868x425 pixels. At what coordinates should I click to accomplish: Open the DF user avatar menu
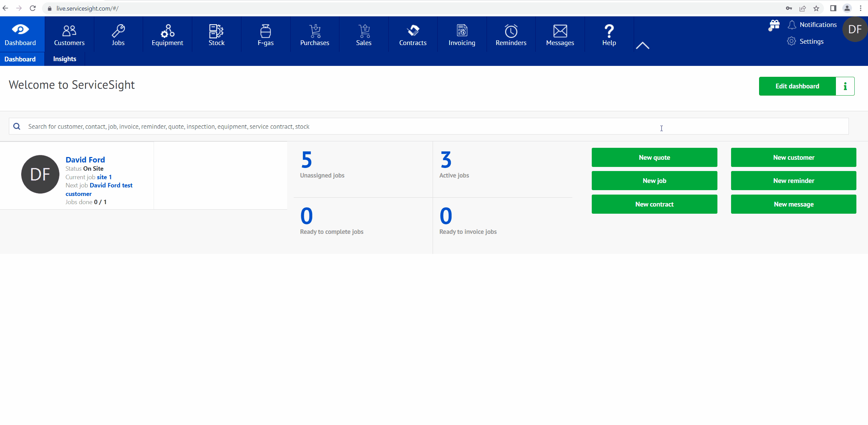point(855,29)
